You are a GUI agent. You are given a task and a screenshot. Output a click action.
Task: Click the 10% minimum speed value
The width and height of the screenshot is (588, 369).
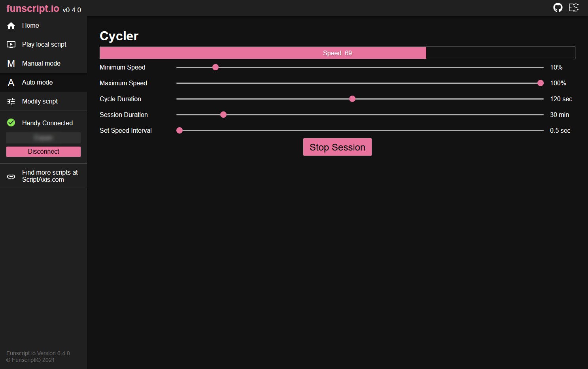[x=556, y=67]
